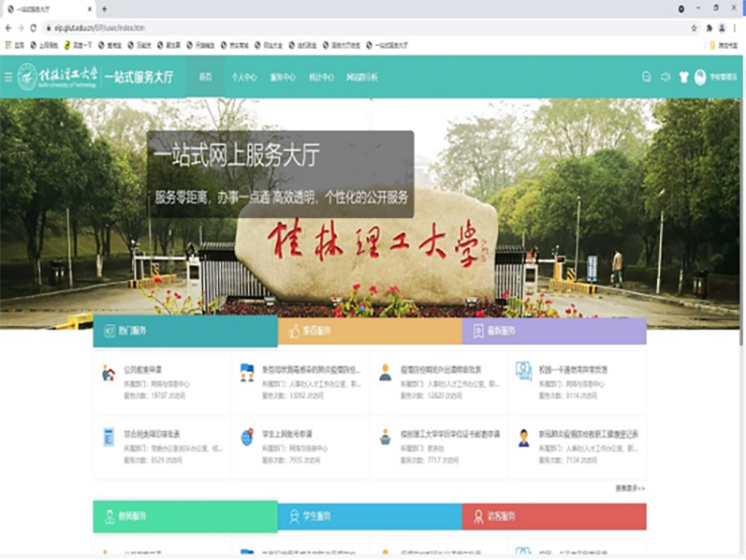Bookmark this page with the star icon

pyautogui.click(x=693, y=28)
